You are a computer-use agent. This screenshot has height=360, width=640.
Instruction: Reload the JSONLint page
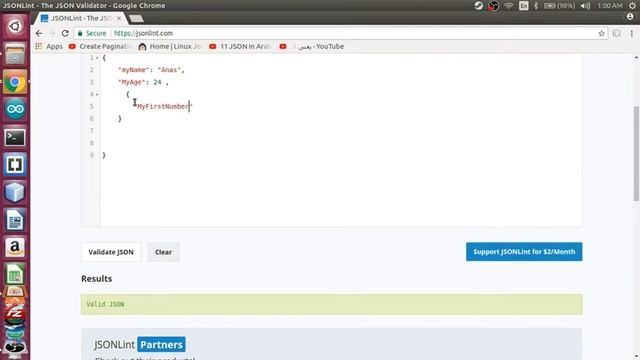point(65,33)
